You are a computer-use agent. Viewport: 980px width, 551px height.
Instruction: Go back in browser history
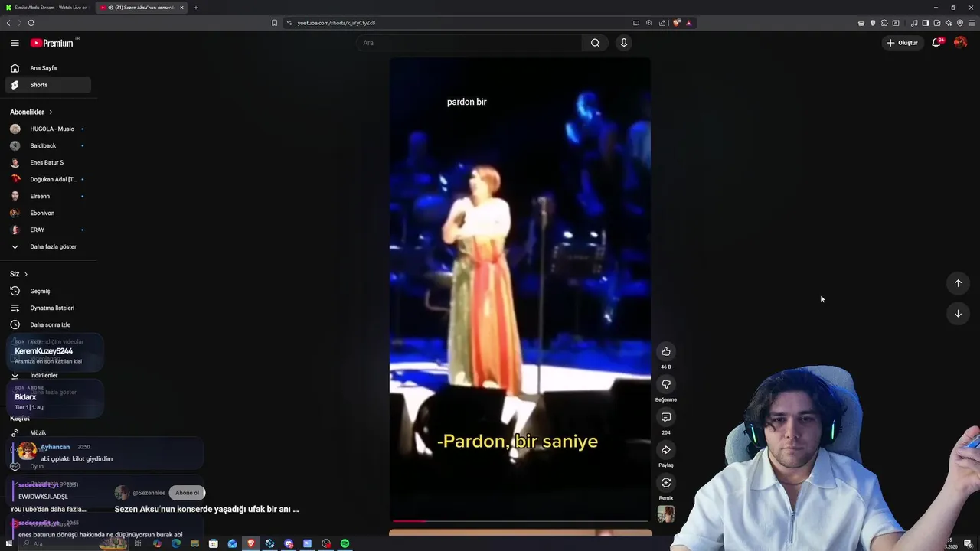[8, 23]
